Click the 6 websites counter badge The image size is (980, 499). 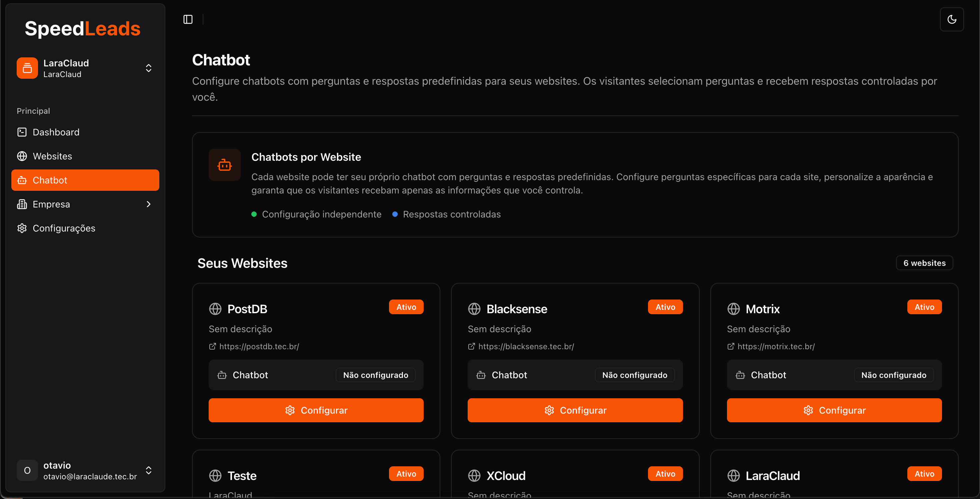pyautogui.click(x=924, y=263)
